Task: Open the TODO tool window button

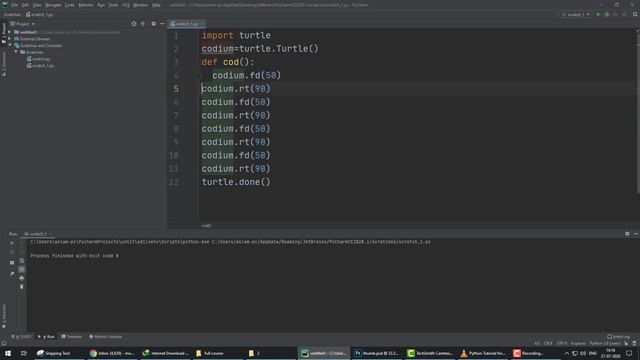Action: 21,337
